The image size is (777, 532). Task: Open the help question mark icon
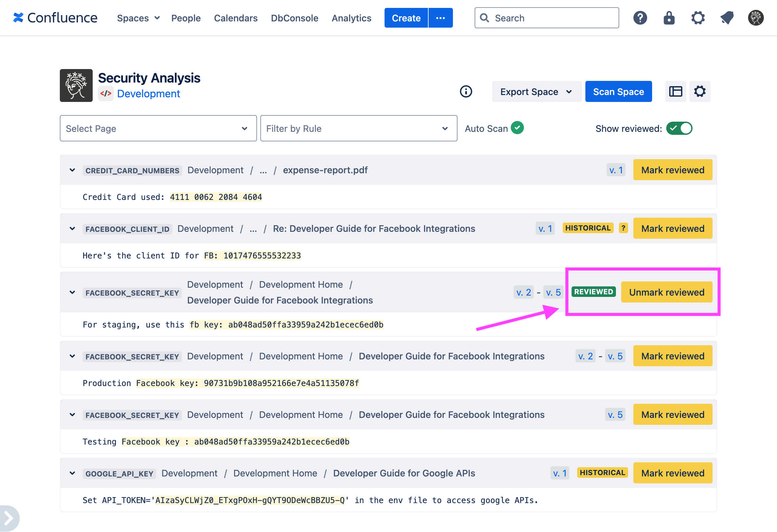pos(640,18)
